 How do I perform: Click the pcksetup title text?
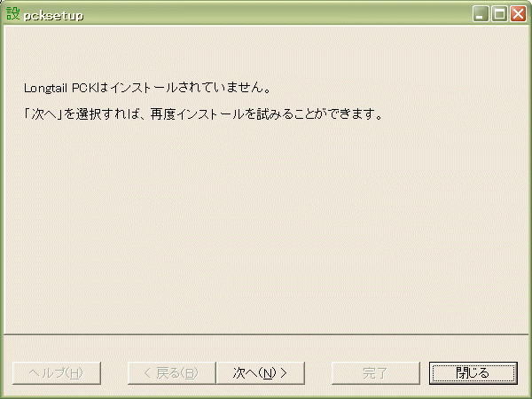tap(53, 16)
